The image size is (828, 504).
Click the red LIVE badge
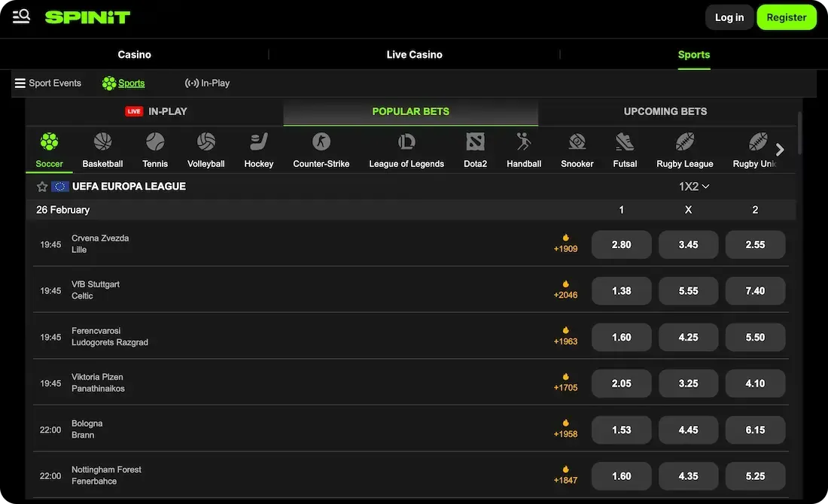pos(134,111)
